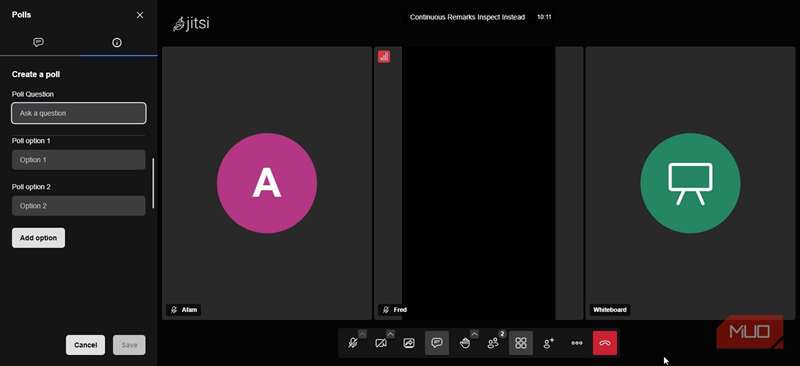800x366 pixels.
Task: Click Fred's name label
Action: (394, 310)
